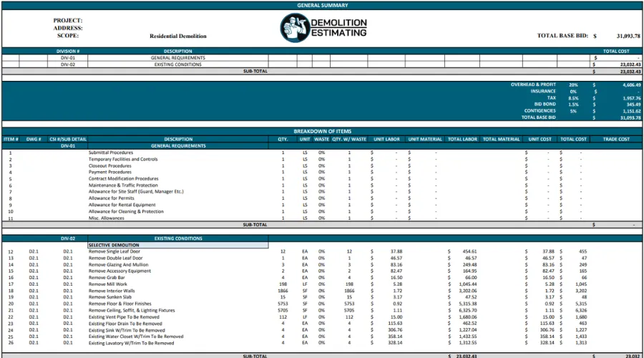Click 'Existing Sink W/Trim To Be Removed'
The width and height of the screenshot is (644, 358).
(127, 330)
